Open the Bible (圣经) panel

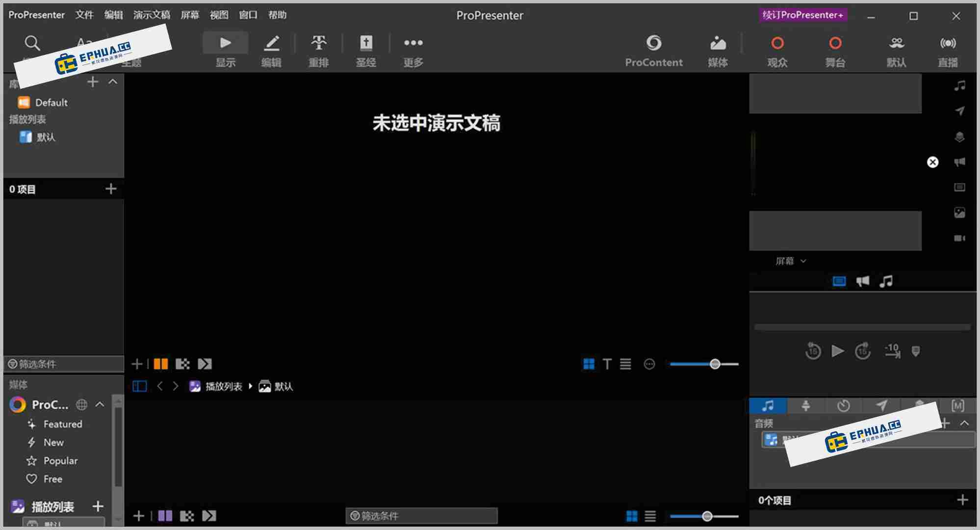coord(366,50)
